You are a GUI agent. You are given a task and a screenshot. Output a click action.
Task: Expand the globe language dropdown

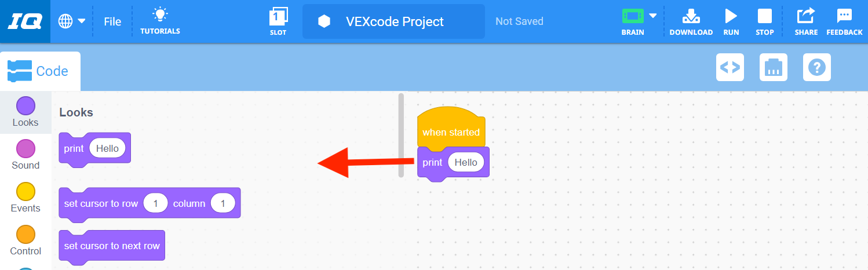[x=72, y=21]
